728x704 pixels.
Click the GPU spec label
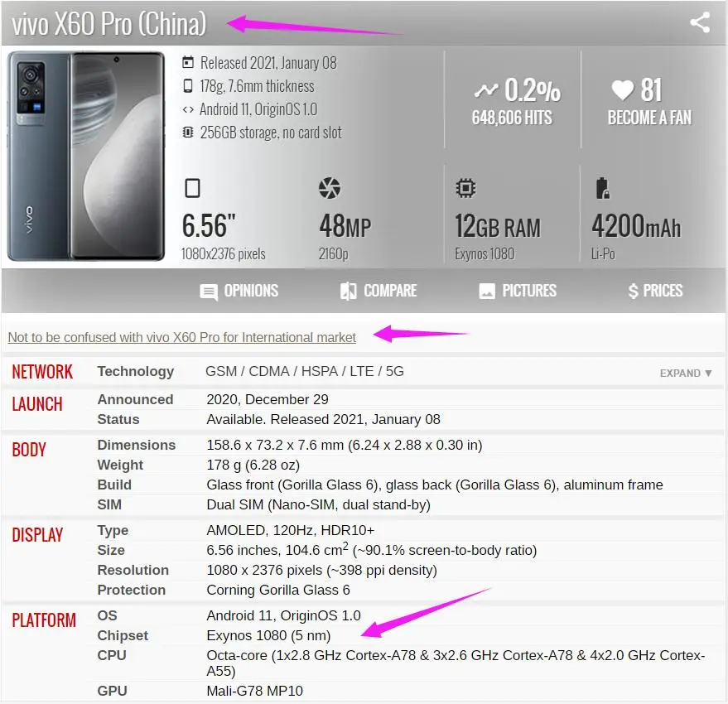[113, 691]
